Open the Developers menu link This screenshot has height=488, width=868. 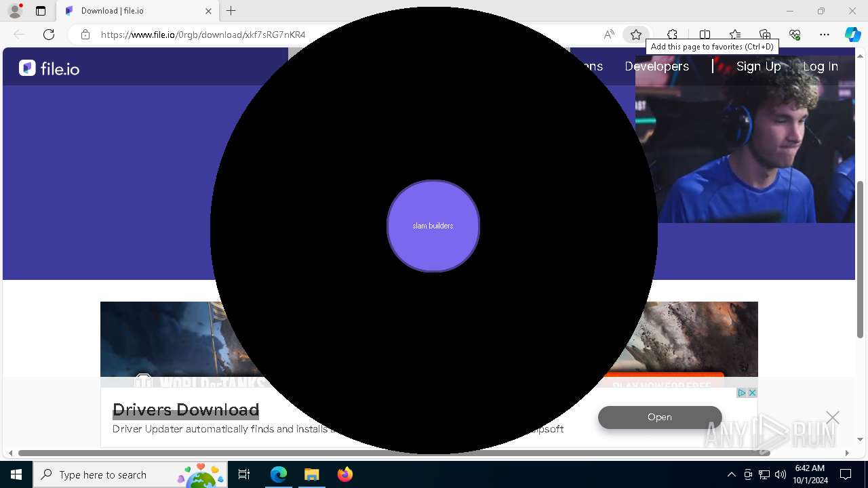656,66
